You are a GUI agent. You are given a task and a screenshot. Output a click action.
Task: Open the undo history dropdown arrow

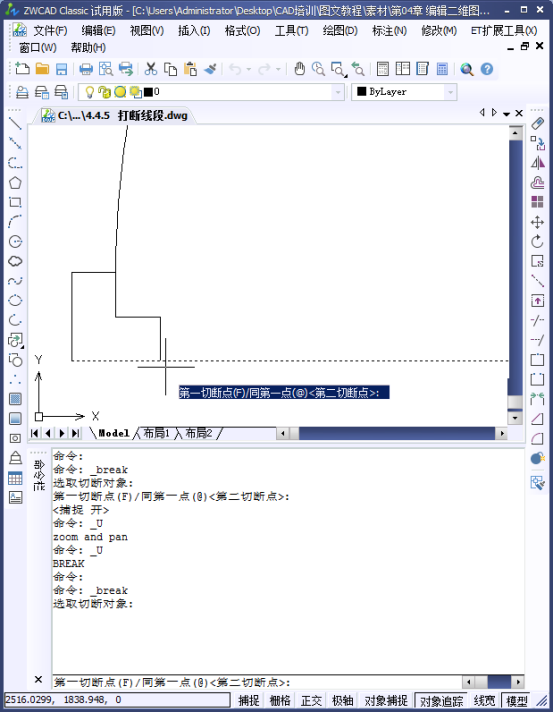tap(249, 69)
